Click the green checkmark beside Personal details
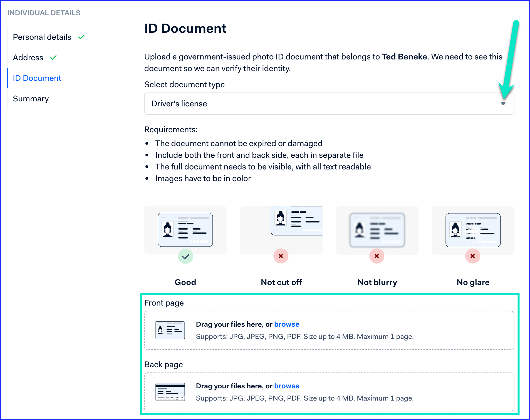The height and width of the screenshot is (420, 530). pos(81,37)
